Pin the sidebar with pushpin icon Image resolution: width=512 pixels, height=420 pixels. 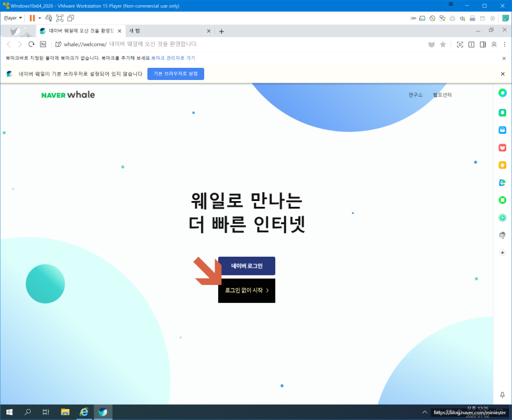click(502, 395)
